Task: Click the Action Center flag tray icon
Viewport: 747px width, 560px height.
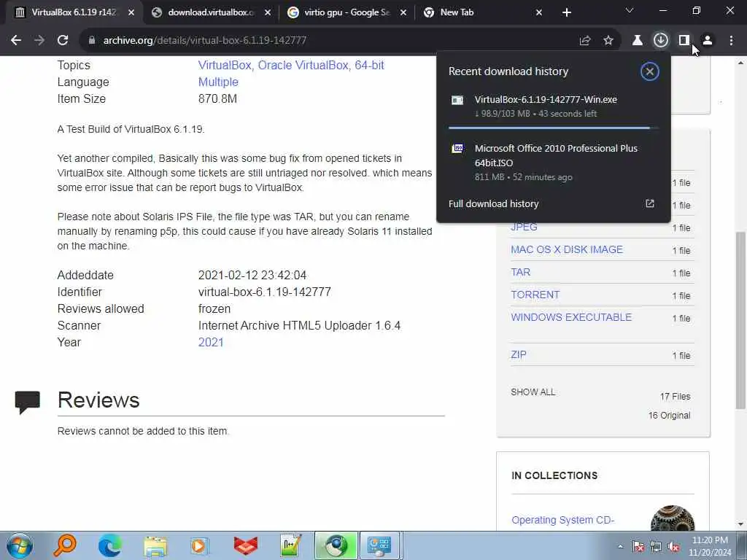Action: coord(638,546)
